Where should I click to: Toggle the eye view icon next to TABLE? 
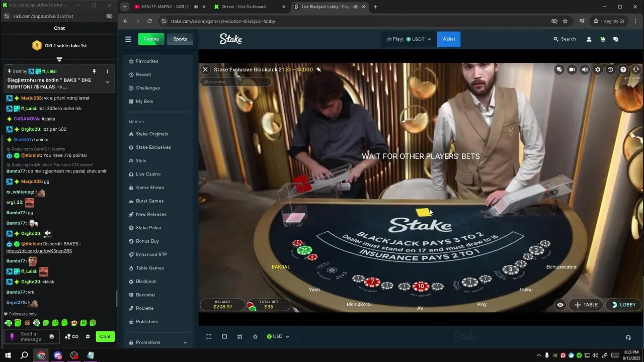click(560, 305)
